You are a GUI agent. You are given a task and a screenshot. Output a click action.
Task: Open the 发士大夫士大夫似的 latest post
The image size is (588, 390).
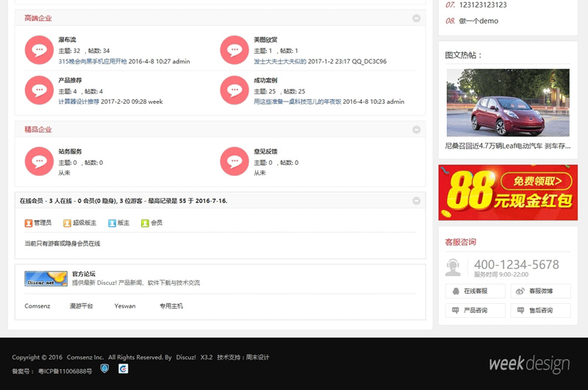280,61
